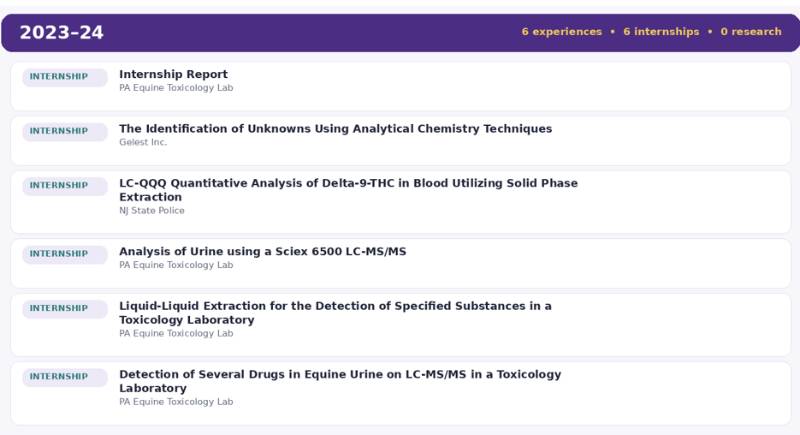800x435 pixels.
Task: Select the NJ State Police organization label
Action: coord(152,211)
